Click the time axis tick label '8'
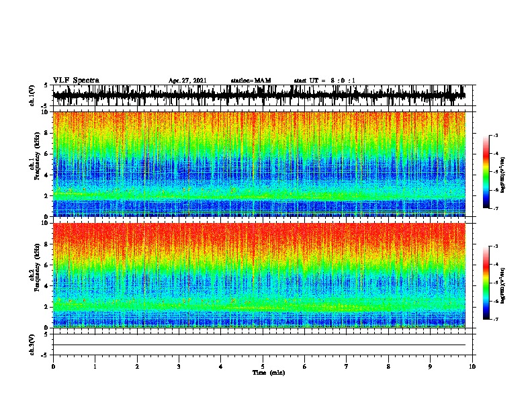This screenshot has width=532, height=411. 388,366
